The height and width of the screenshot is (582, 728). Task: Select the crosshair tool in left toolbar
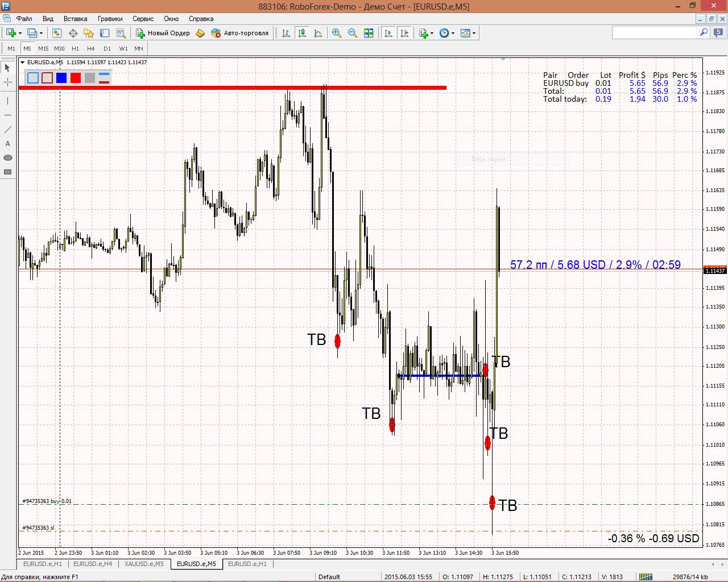pyautogui.click(x=7, y=82)
